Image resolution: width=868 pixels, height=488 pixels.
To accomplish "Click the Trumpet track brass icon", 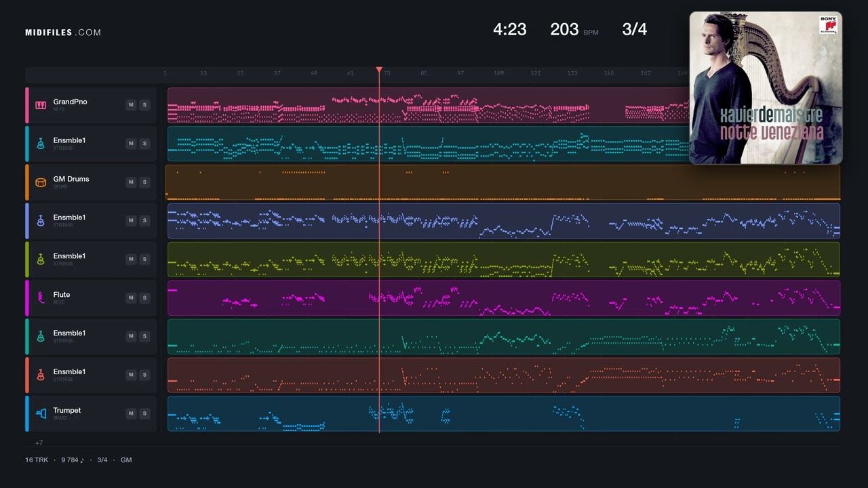I will click(x=41, y=413).
